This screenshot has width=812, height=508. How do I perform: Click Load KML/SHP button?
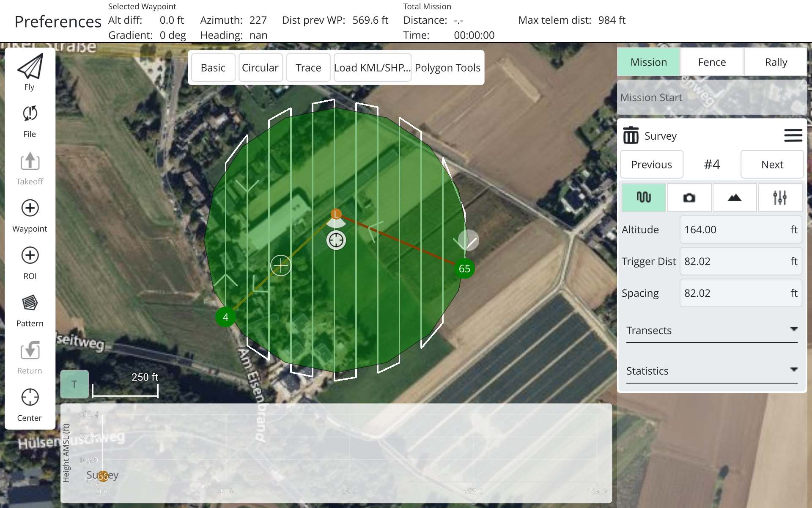[x=372, y=67]
